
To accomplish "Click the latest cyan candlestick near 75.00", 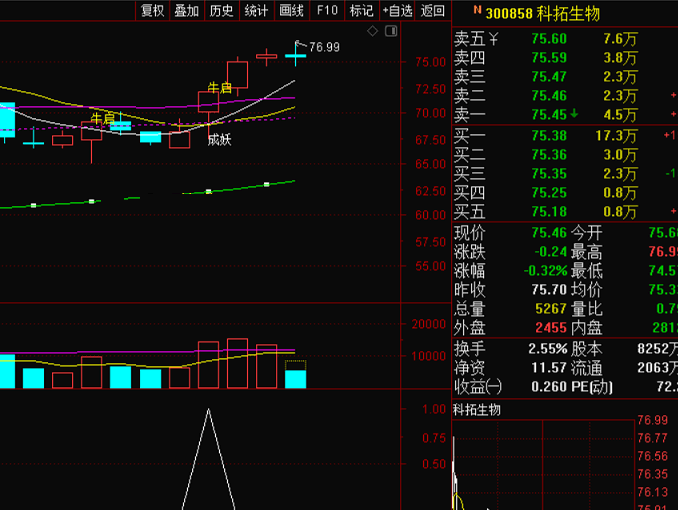I will (x=296, y=55).
